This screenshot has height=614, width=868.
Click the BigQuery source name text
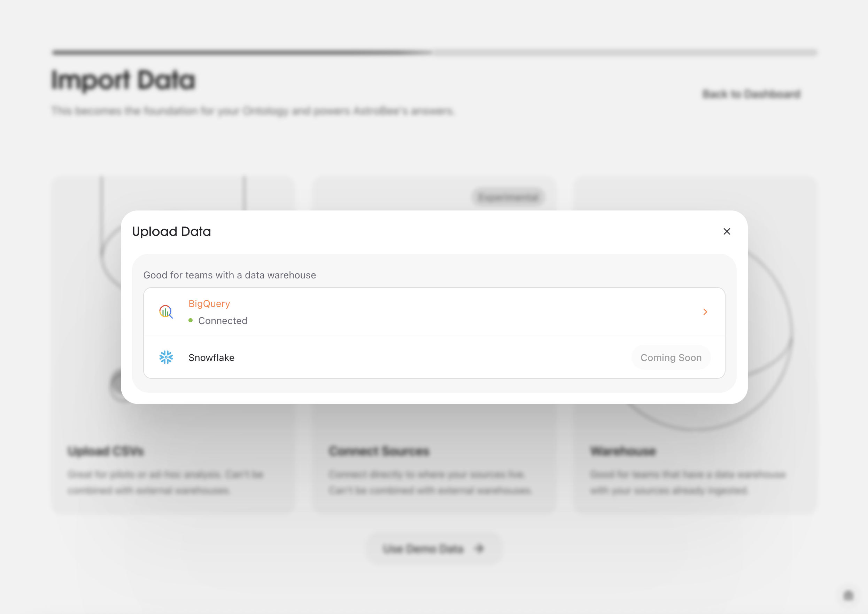coord(209,304)
